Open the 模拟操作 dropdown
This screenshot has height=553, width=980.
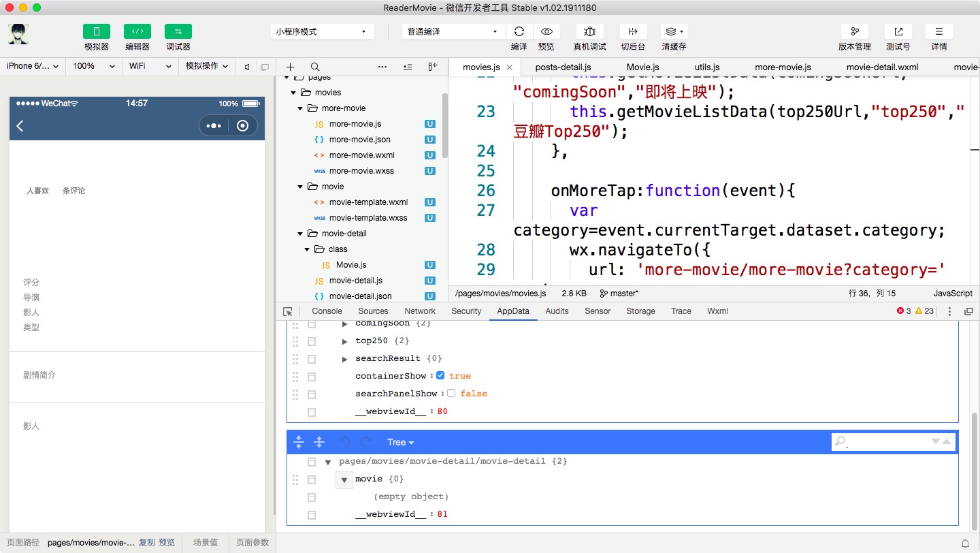coord(208,66)
